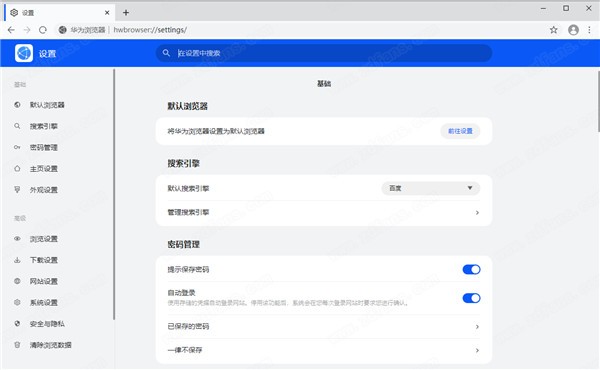The image size is (600, 370).
Task: Open the browser three-dot menu
Action: point(589,30)
